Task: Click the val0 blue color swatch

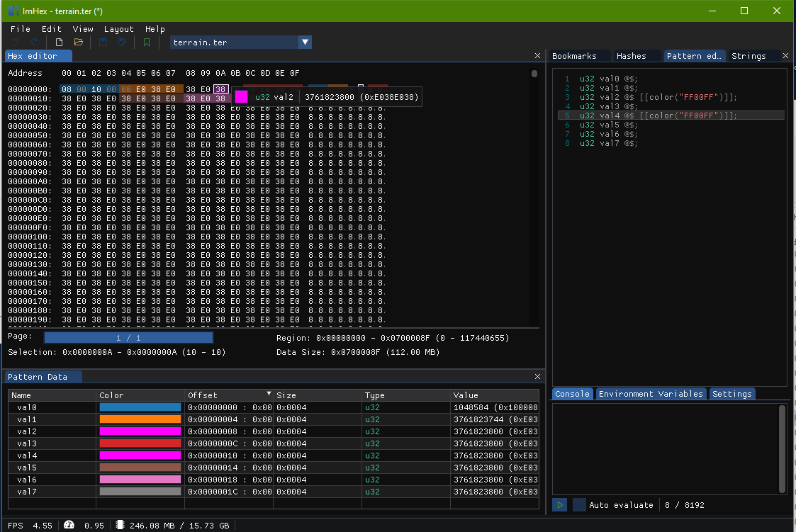Action: tap(140, 407)
